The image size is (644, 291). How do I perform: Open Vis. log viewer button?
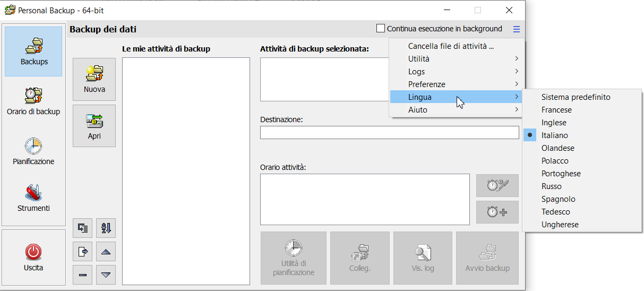pyautogui.click(x=423, y=258)
